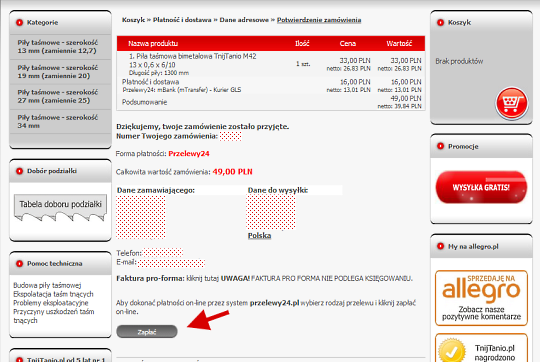This screenshot has height=362, width=540.
Task: Click the red shopping cart icon
Action: tap(512, 103)
